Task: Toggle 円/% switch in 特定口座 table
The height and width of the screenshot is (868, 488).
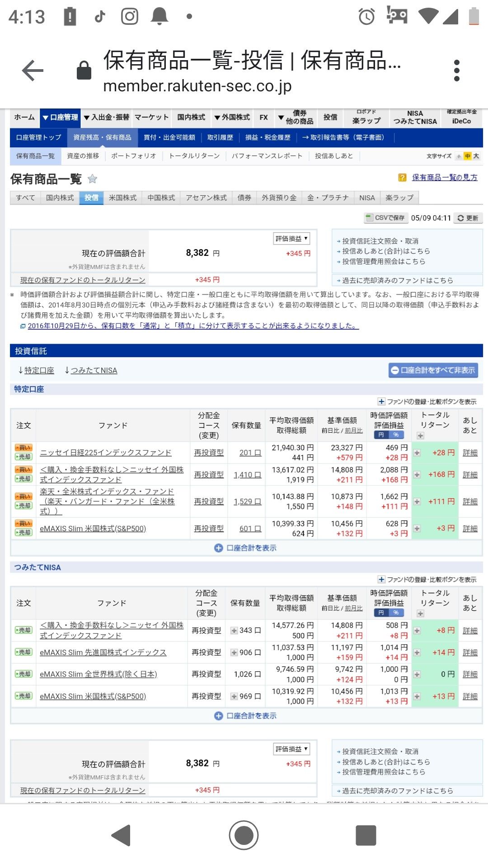Action: pyautogui.click(x=389, y=434)
